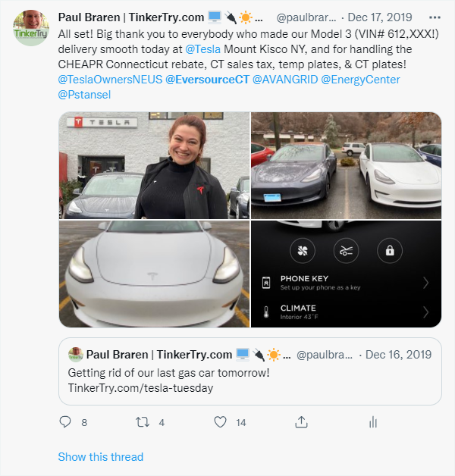Open photo of woman at Tesla store
This screenshot has width=455, height=476.
tap(154, 165)
